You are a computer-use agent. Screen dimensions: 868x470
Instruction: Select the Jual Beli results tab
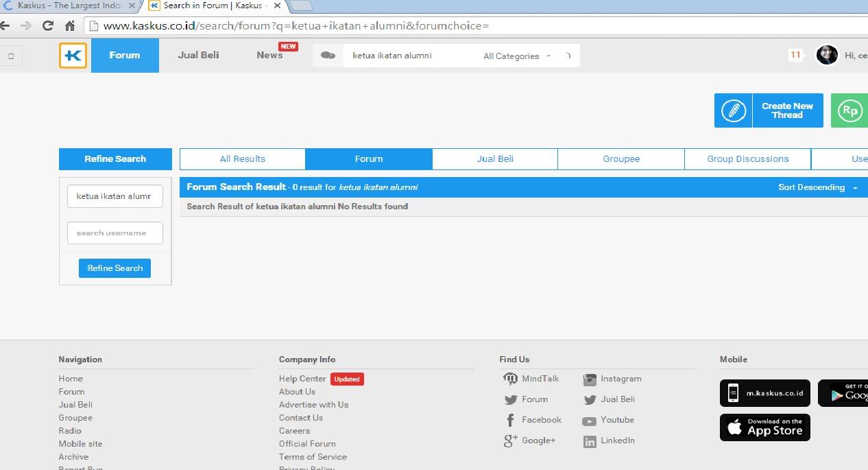click(x=495, y=159)
